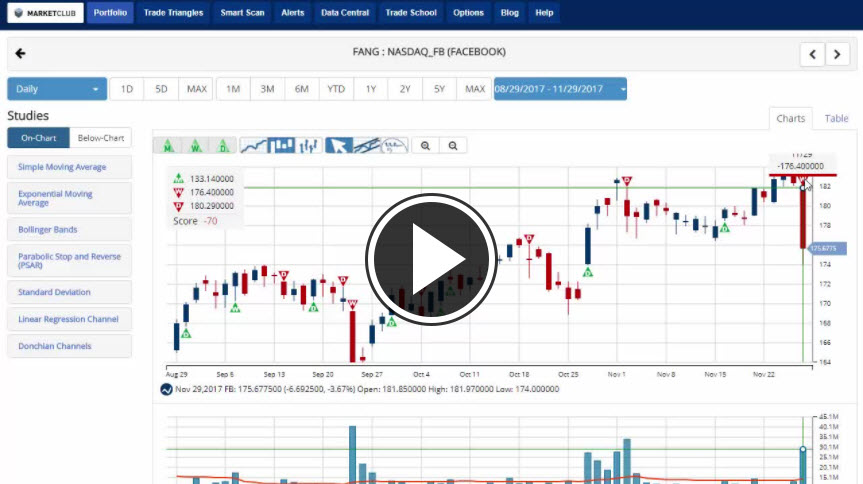Viewport: 863px width, 484px height.
Task: Select the 1Y range
Action: pos(371,89)
